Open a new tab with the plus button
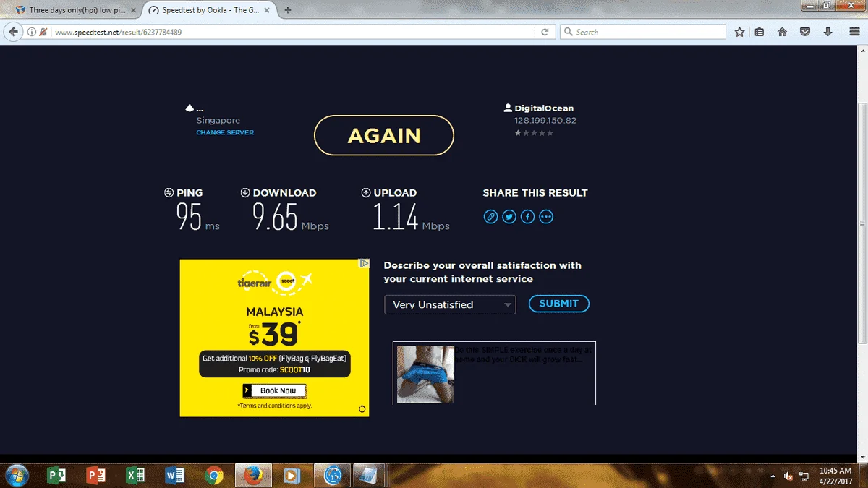Screen dimensions: 868x488 [x=288, y=10]
